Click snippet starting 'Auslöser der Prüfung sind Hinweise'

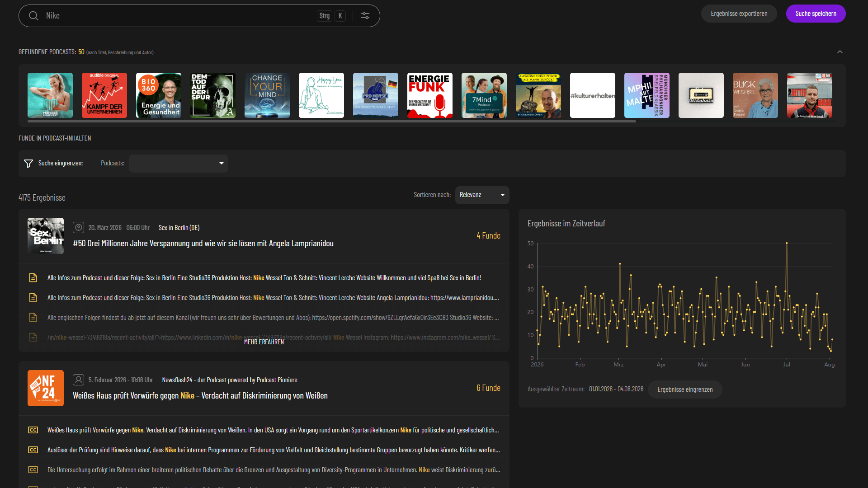click(x=274, y=450)
